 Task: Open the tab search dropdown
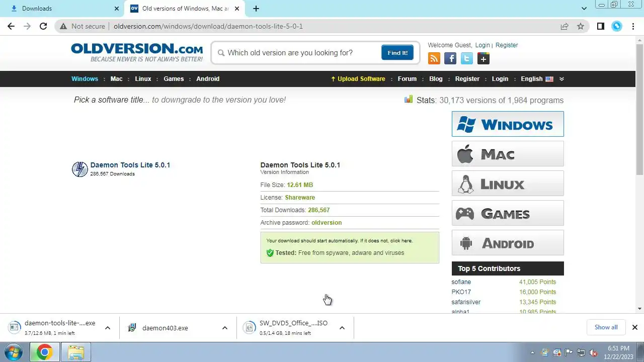(584, 9)
